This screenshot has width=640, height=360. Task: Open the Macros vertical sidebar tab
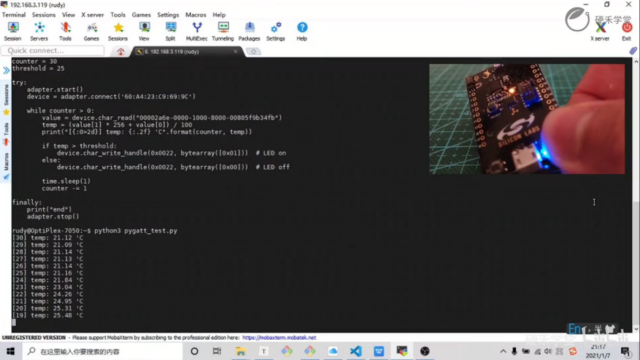click(x=6, y=162)
